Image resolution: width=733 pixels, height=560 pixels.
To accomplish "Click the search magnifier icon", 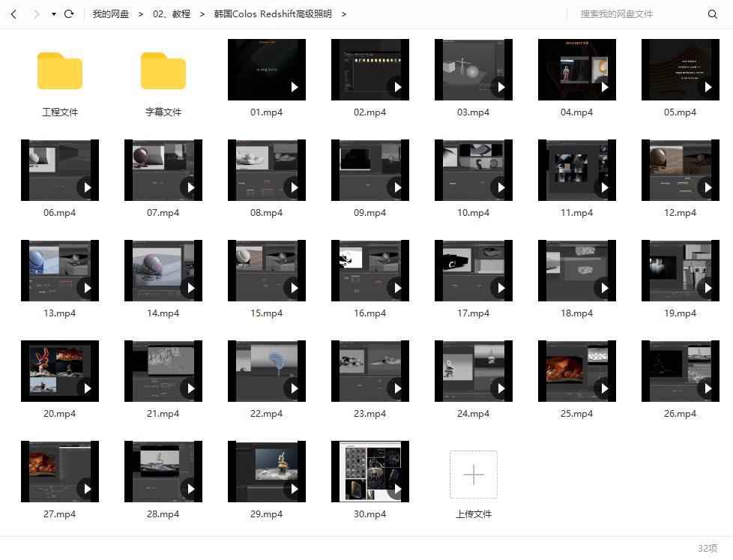I will pos(712,14).
